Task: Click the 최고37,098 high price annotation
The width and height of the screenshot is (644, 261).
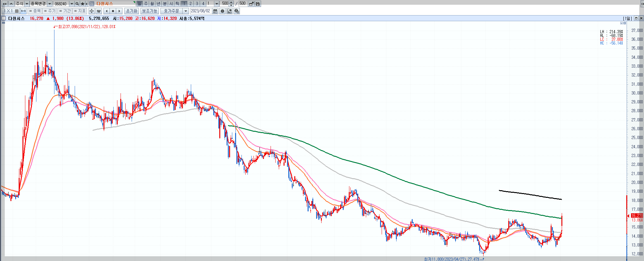Action: tap(87, 27)
